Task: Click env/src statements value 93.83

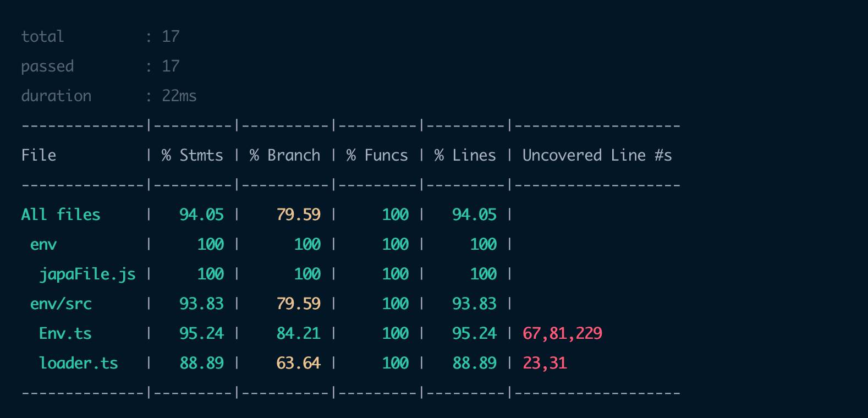Action: click(x=201, y=304)
